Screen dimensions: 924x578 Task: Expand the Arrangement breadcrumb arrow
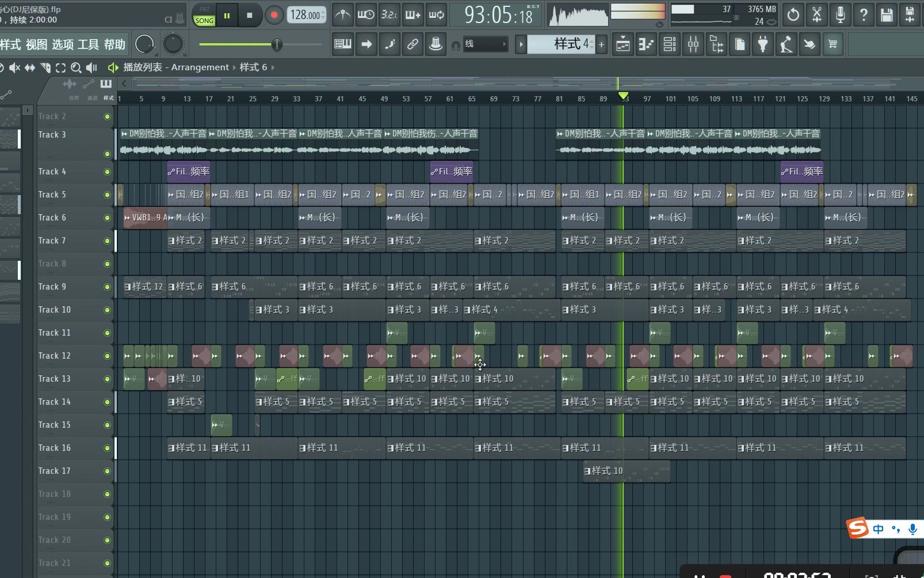(x=234, y=67)
